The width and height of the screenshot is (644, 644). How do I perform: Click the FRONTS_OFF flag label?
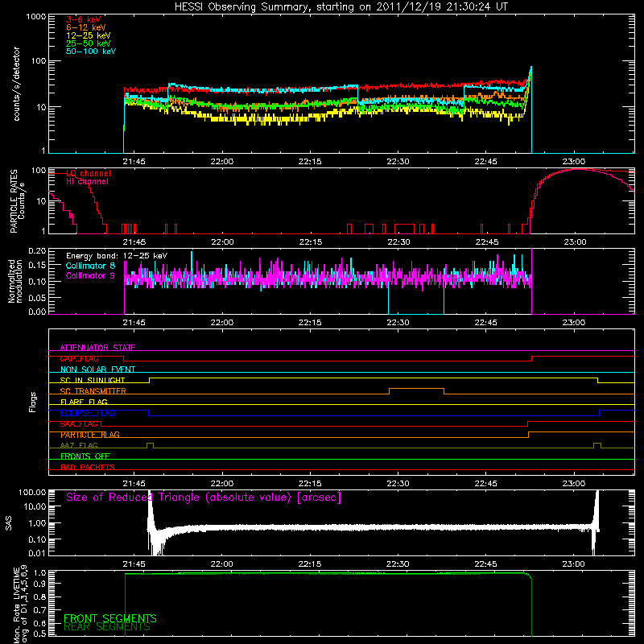pyautogui.click(x=85, y=456)
